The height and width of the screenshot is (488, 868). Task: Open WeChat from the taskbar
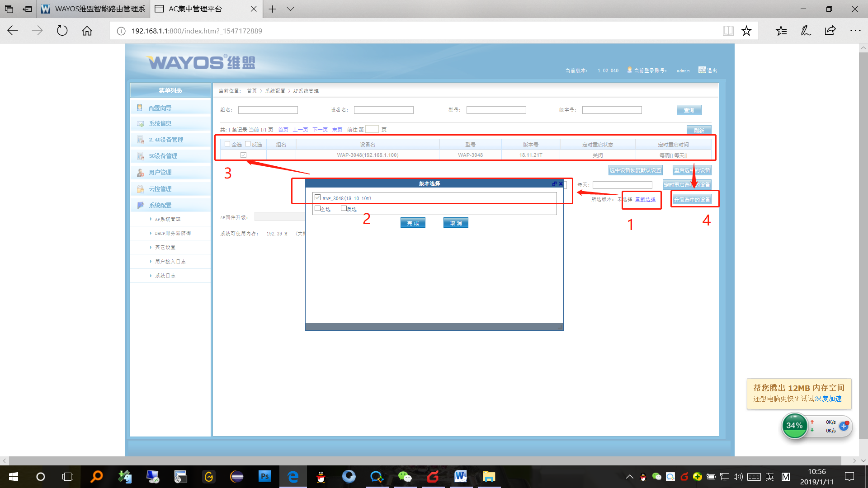coord(405,476)
